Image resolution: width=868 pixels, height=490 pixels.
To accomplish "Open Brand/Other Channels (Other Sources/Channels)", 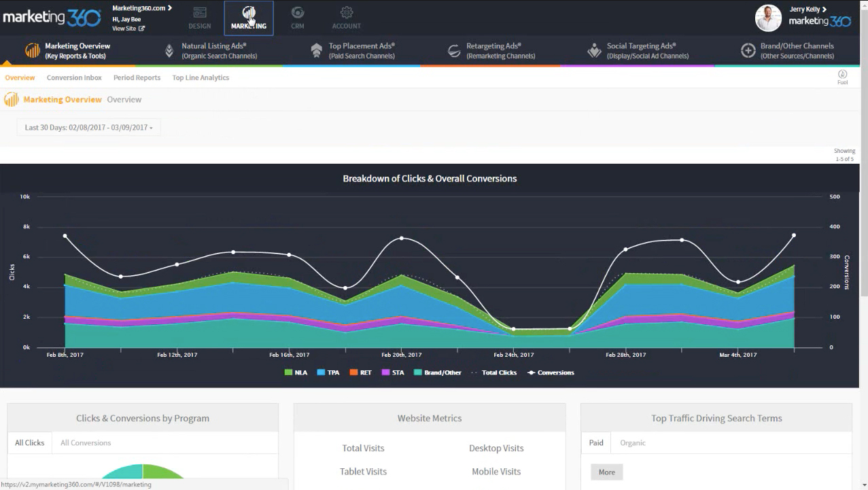I will (788, 51).
